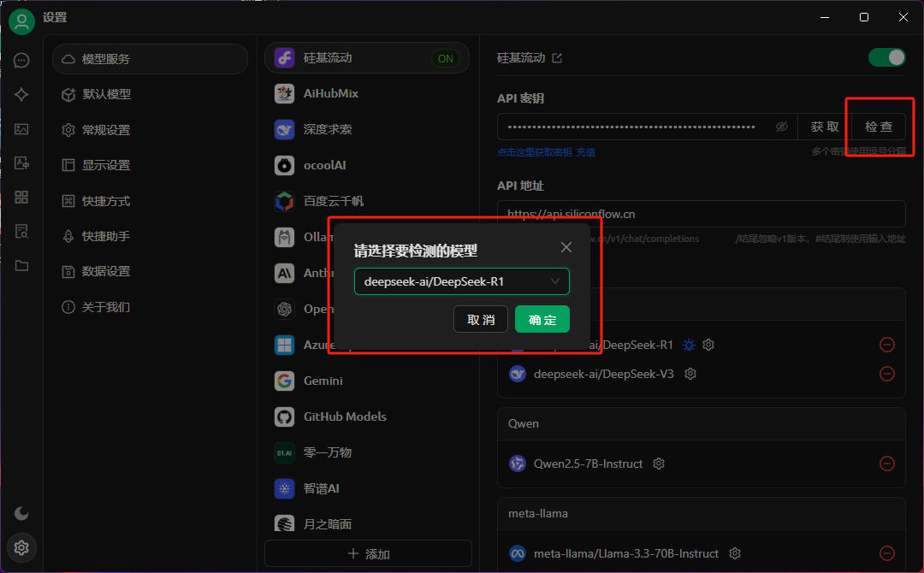The image size is (924, 573).
Task: Toggle the 硅基流动 enable switch
Action: [887, 57]
